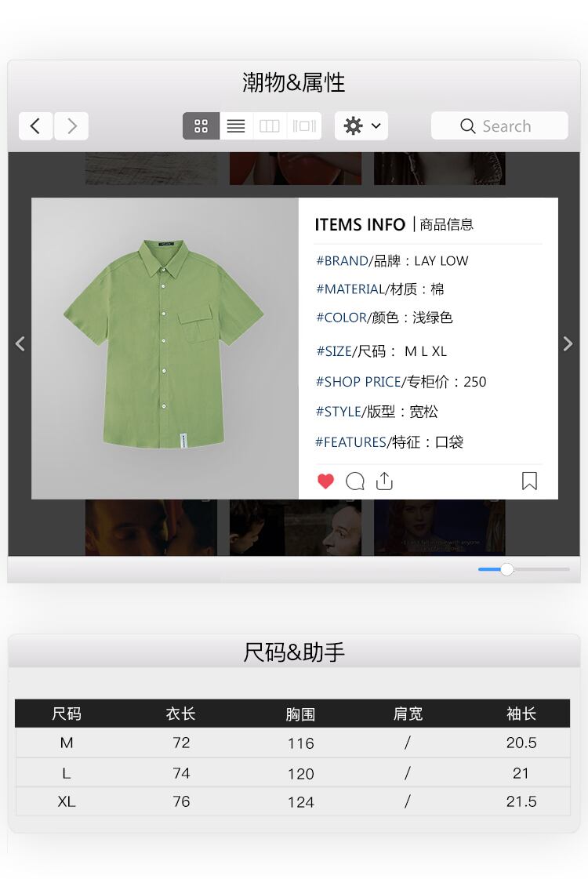Switch to column view
588x879 pixels.
(x=270, y=125)
